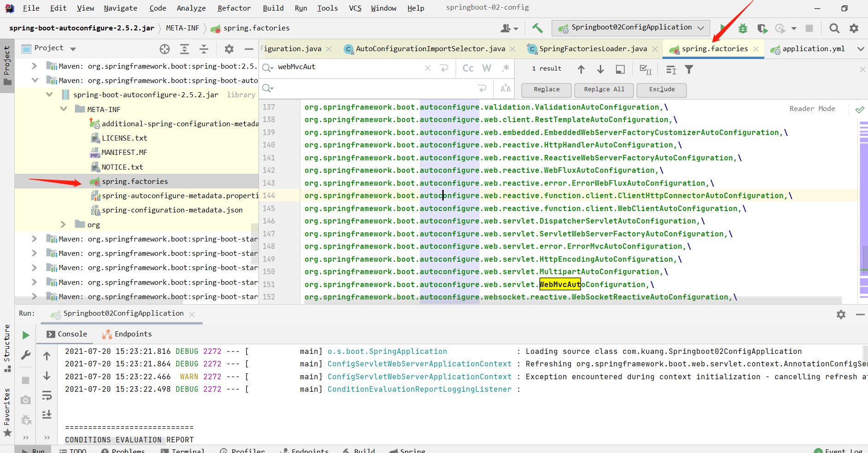The width and height of the screenshot is (868, 453).
Task: Clear the search text with X icon
Action: coord(428,68)
